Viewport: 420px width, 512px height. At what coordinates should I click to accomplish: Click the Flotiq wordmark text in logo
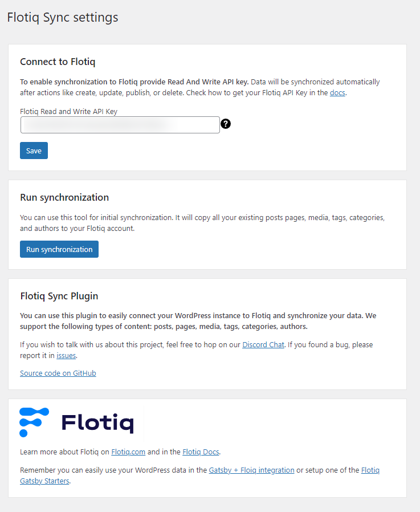[x=97, y=423]
